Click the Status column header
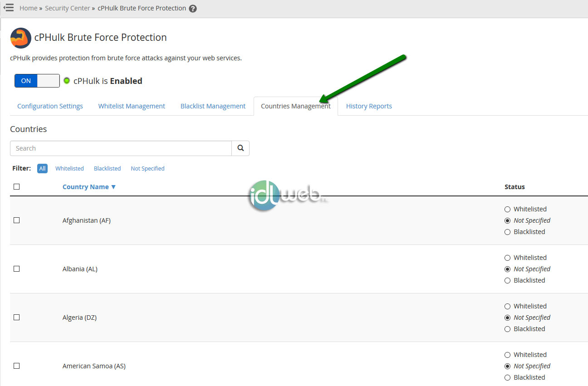588x386 pixels. coord(514,187)
